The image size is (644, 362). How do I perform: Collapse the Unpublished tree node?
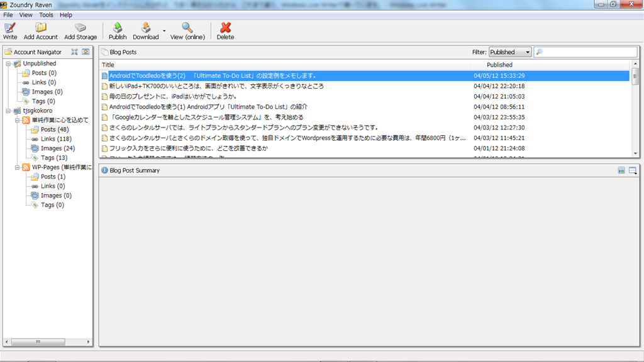tap(8, 63)
